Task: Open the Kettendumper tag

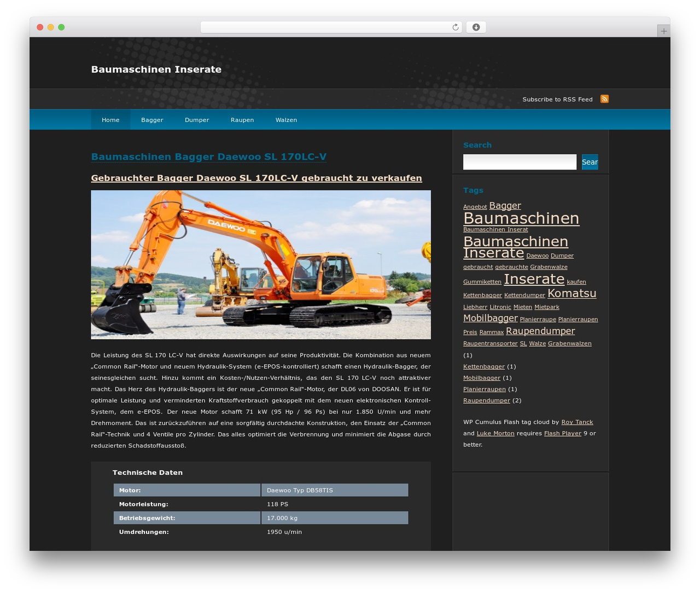Action: (x=524, y=295)
